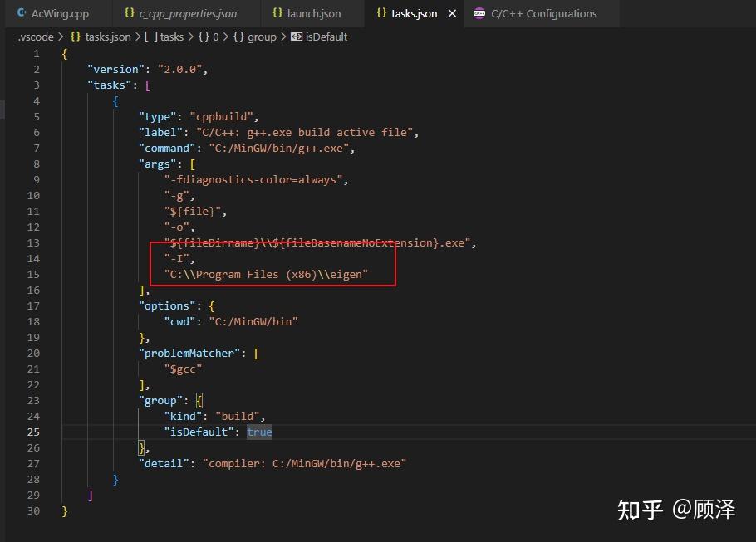This screenshot has height=542, width=756.
Task: Click the eigen include path string
Action: click(x=266, y=275)
